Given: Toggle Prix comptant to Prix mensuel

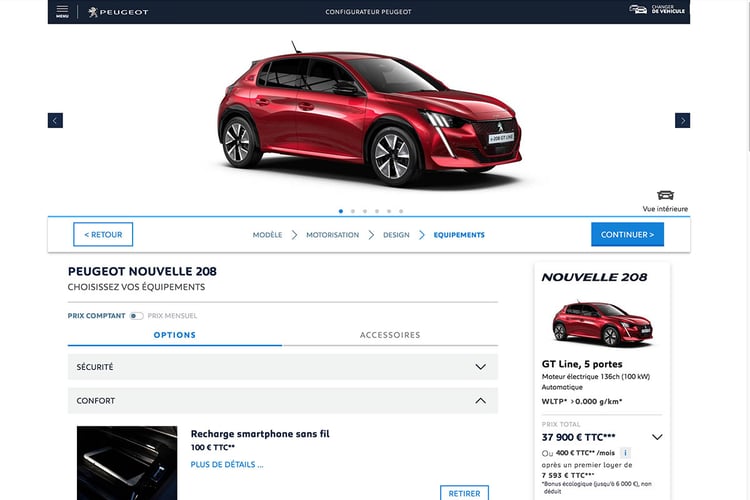Looking at the screenshot, I should click(136, 316).
